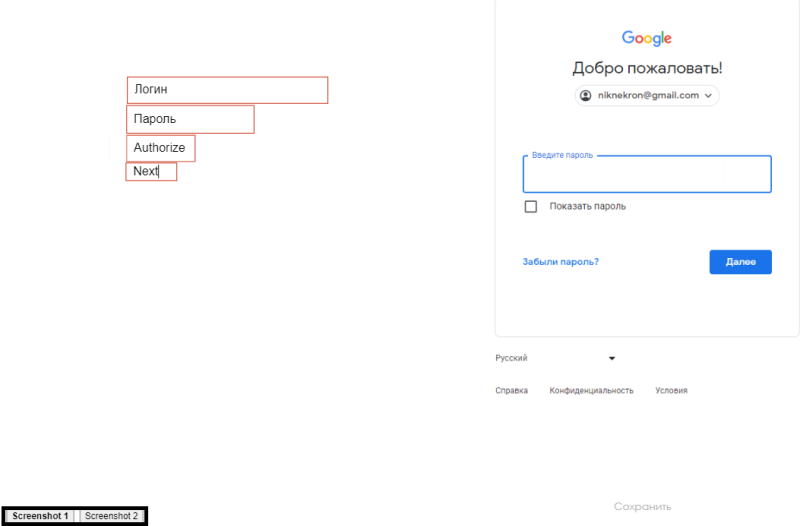Switch to the Screenshot 1 tab
Image resolution: width=800 pixels, height=526 pixels.
pos(41,516)
